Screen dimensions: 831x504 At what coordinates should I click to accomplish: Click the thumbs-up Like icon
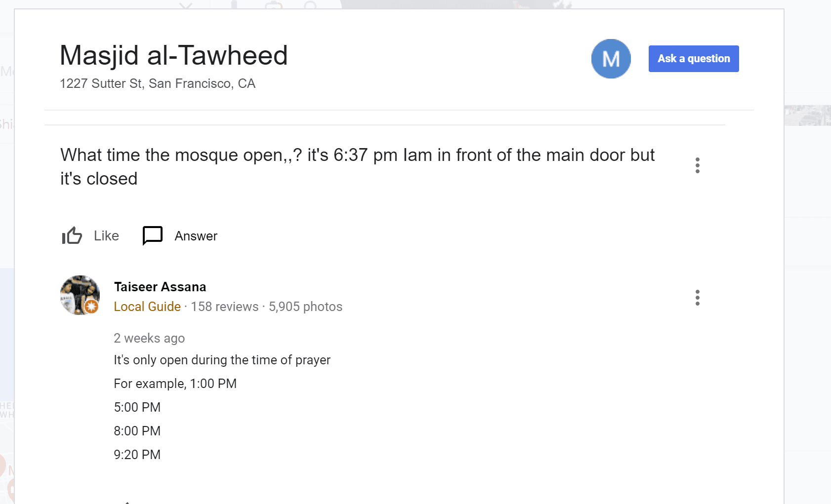point(72,236)
